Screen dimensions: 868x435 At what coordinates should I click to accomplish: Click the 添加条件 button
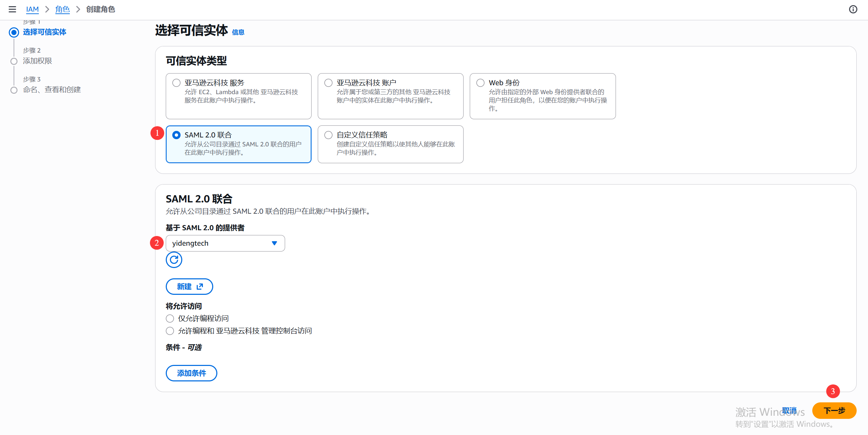coord(191,373)
